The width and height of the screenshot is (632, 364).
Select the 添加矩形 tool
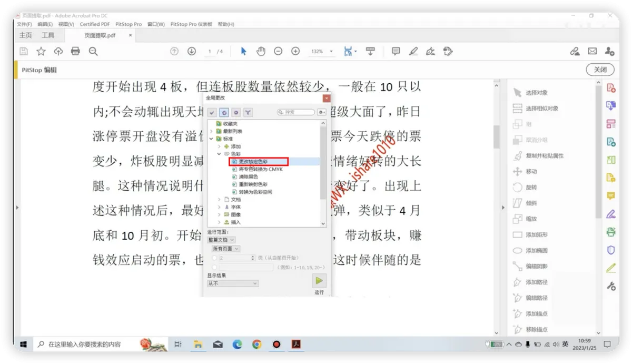coord(530,234)
